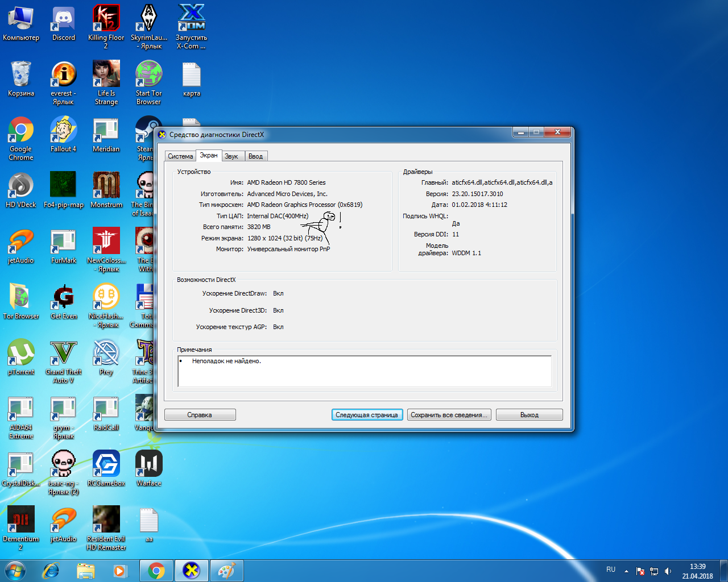
Task: Open the volume tray icon
Action: [x=668, y=571]
